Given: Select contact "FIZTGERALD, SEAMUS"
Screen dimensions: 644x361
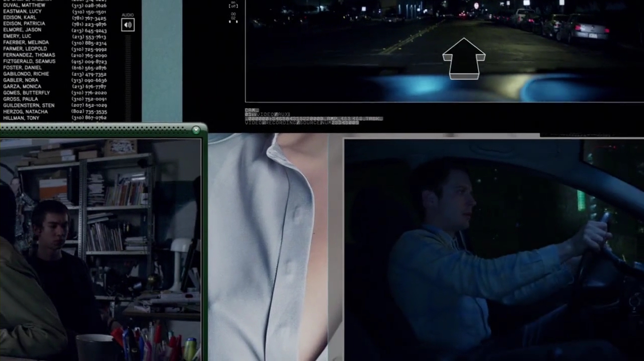Looking at the screenshot, I should tap(29, 61).
